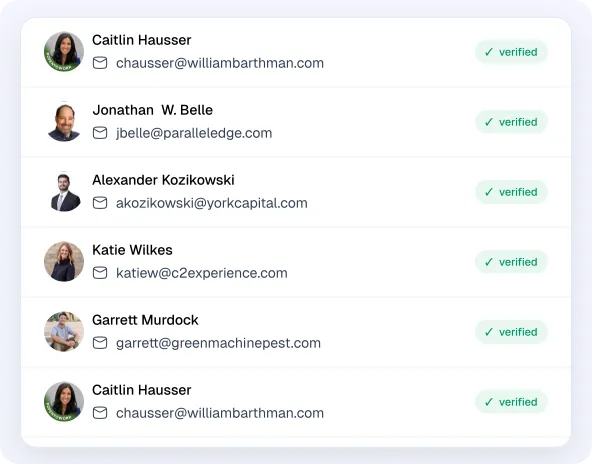Open the akozikowski@yorkcapital.com email link
The height and width of the screenshot is (464, 592).
coord(212,203)
